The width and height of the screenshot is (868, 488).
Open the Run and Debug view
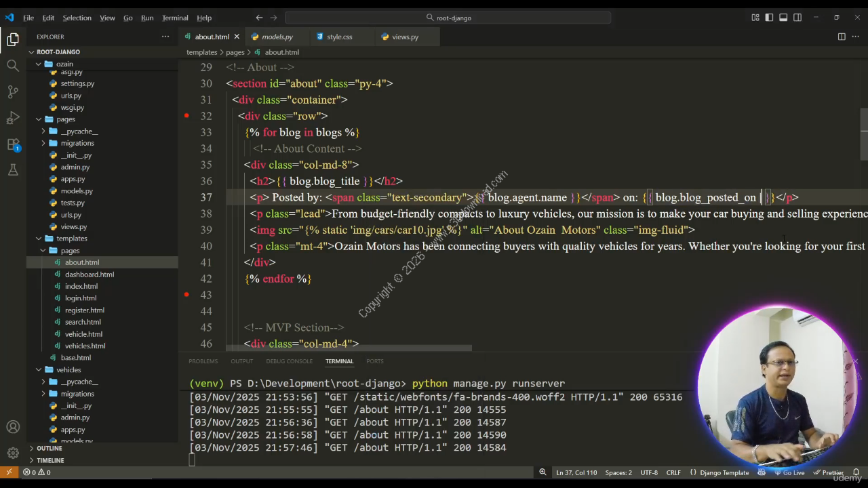coord(13,118)
